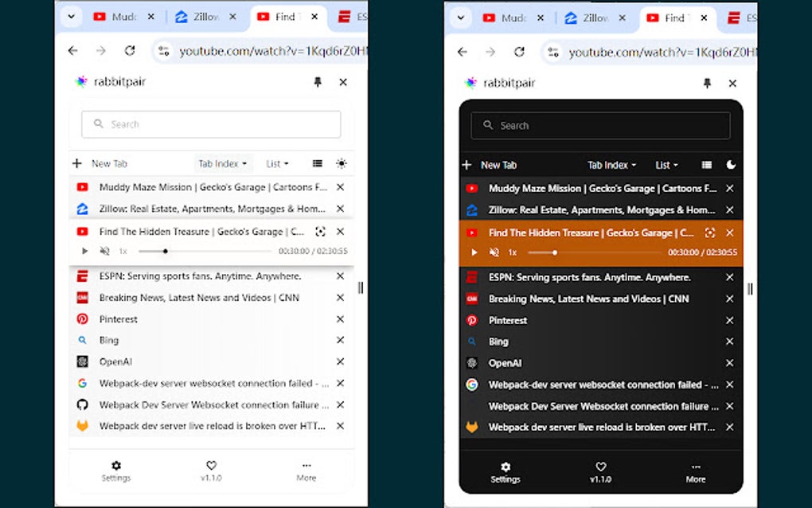Switch to dark mode via the moon icon

point(732,165)
